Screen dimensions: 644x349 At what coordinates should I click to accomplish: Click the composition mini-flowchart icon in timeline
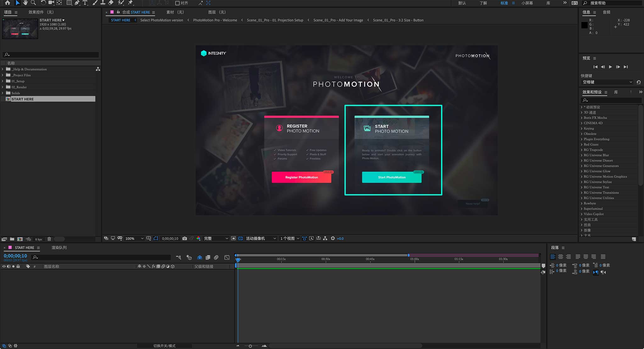click(x=178, y=257)
